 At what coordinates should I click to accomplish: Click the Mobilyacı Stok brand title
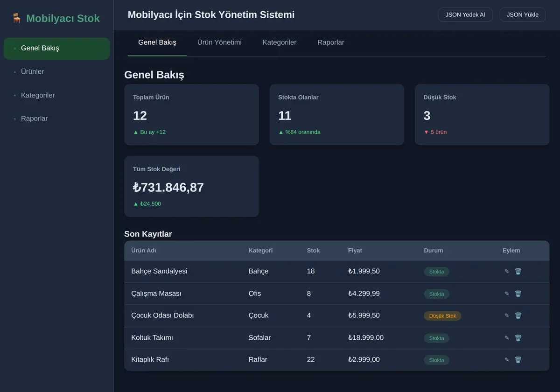[63, 19]
